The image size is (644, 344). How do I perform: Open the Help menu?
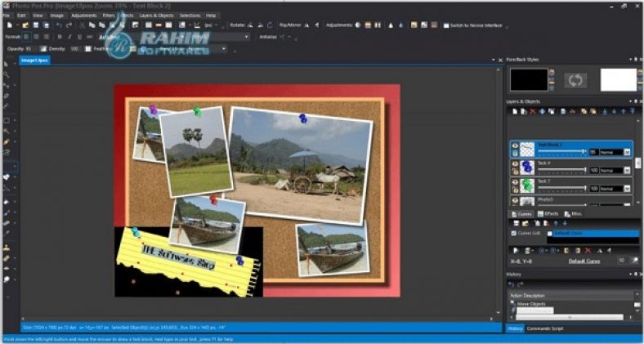211,16
